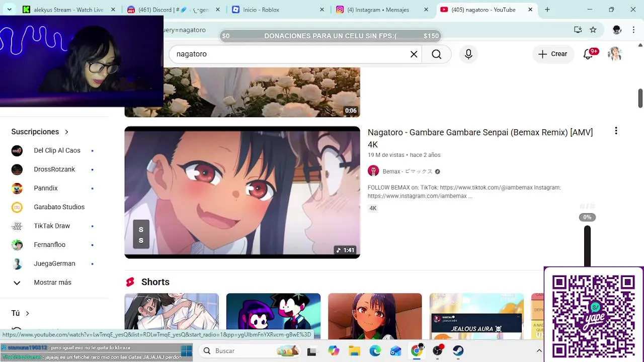644x362 pixels.
Task: Click the install app icon in address bar
Action: click(x=578, y=30)
